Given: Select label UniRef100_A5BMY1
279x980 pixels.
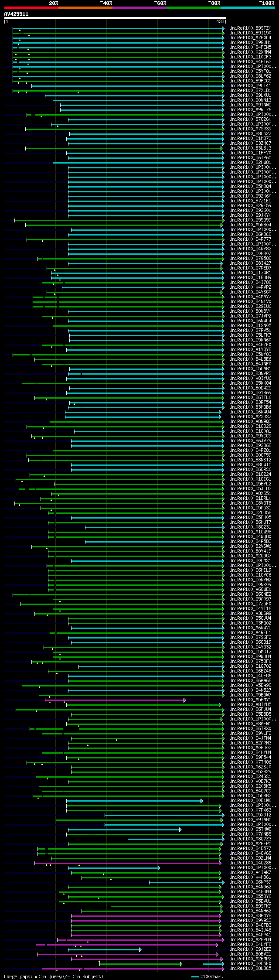Looking at the screenshot, I should pyautogui.click(x=250, y=700).
